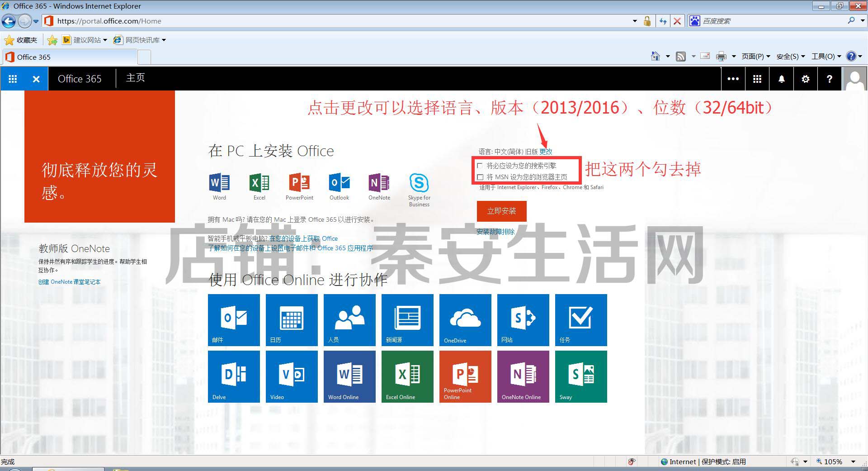Click the Outlook desktop app icon
This screenshot has width=868, height=471.
point(339,183)
